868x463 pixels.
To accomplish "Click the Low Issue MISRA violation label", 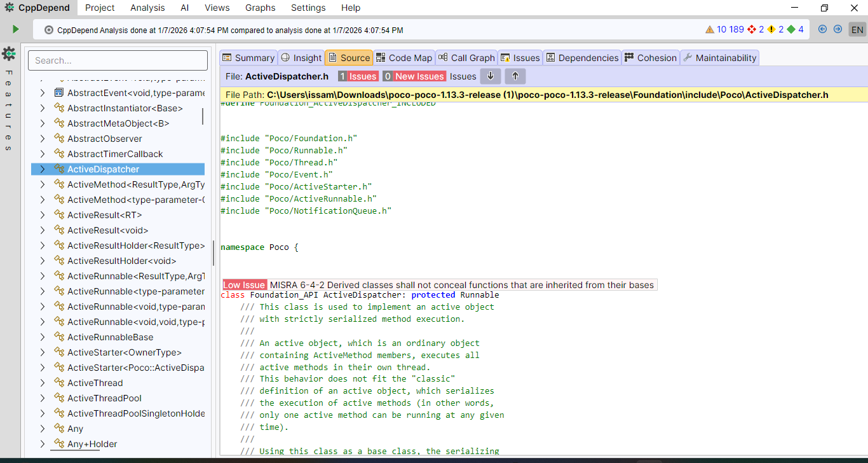I will pos(244,284).
